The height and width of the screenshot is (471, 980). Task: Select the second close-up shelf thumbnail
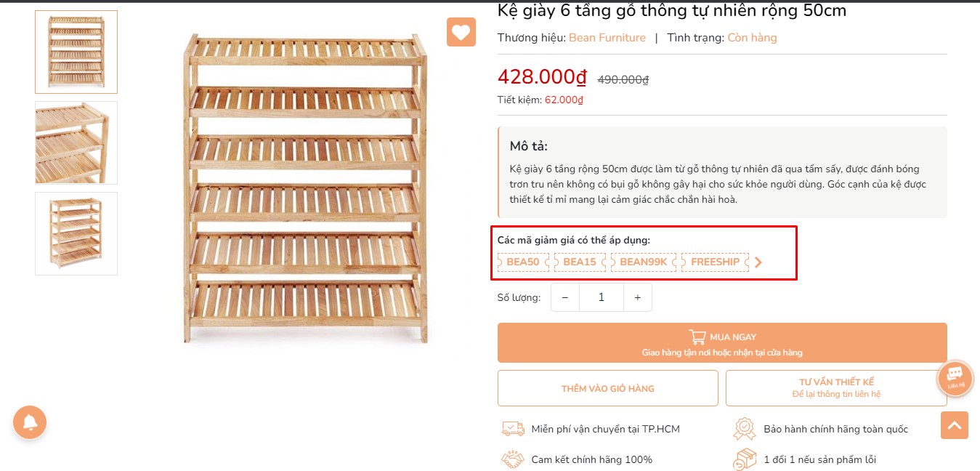pyautogui.click(x=76, y=142)
